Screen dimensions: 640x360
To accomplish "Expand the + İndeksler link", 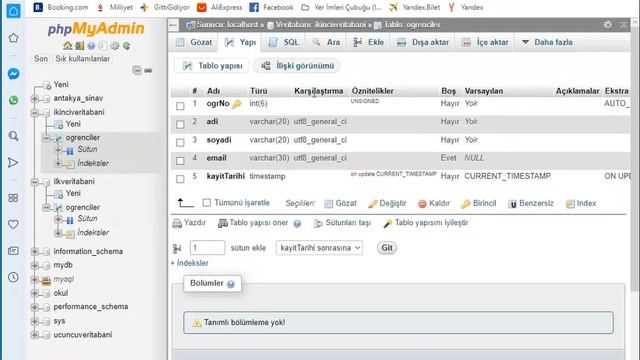I will pos(189,263).
